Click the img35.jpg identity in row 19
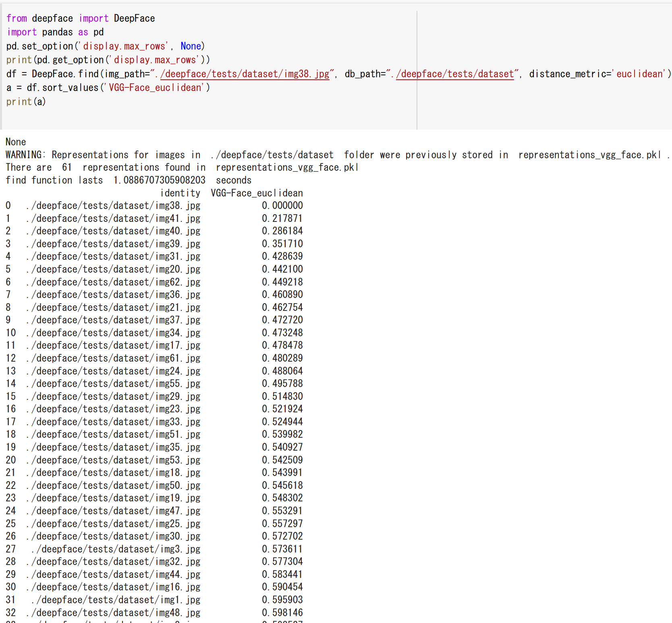The width and height of the screenshot is (672, 623). coord(113,447)
